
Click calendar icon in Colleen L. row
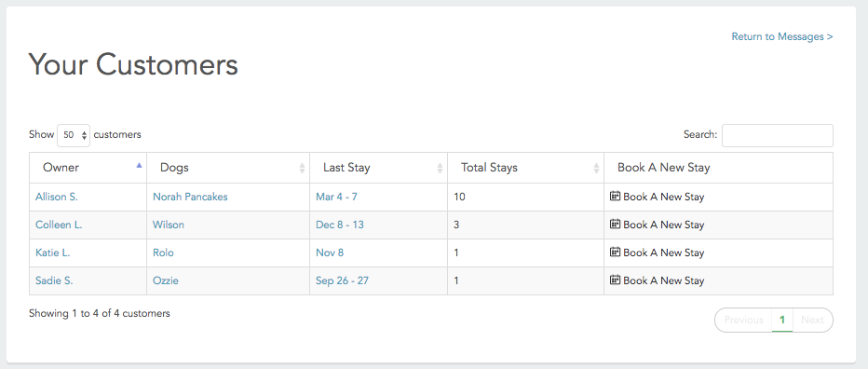click(x=615, y=224)
